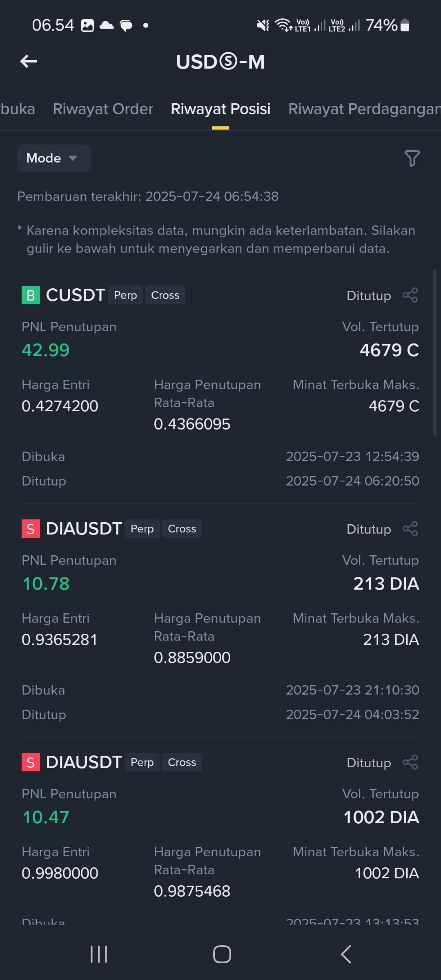Tap the CUSDT PNL value 42.99
The width and height of the screenshot is (441, 980).
[46, 350]
